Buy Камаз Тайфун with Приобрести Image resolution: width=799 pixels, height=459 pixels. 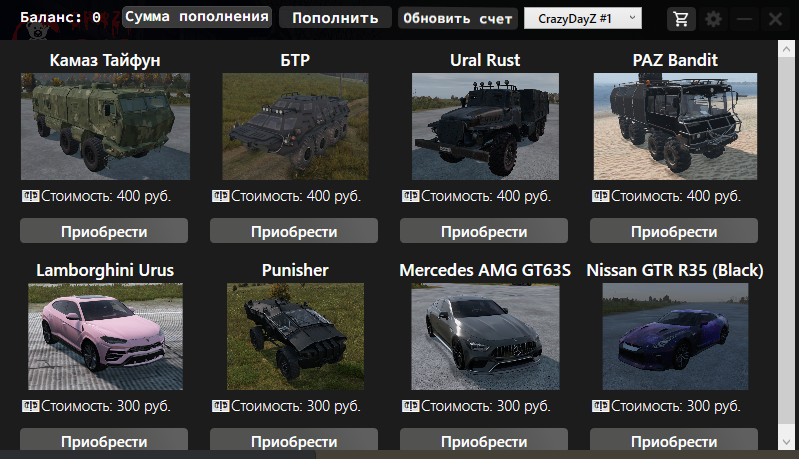pos(104,231)
